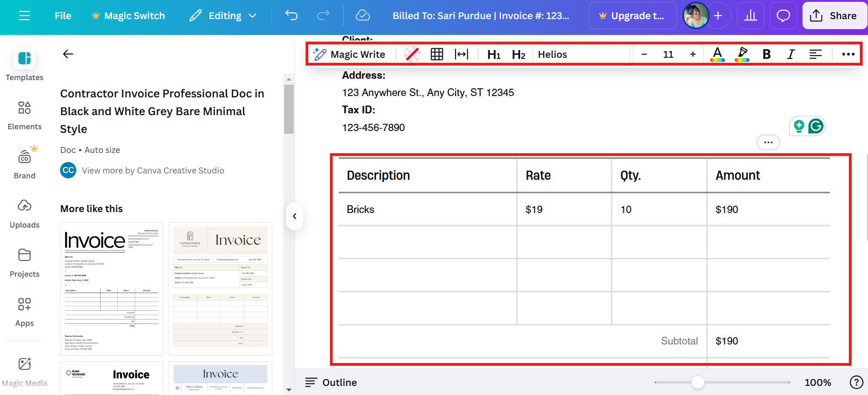Collapse the side panel with chevron
The image size is (868, 395).
295,216
